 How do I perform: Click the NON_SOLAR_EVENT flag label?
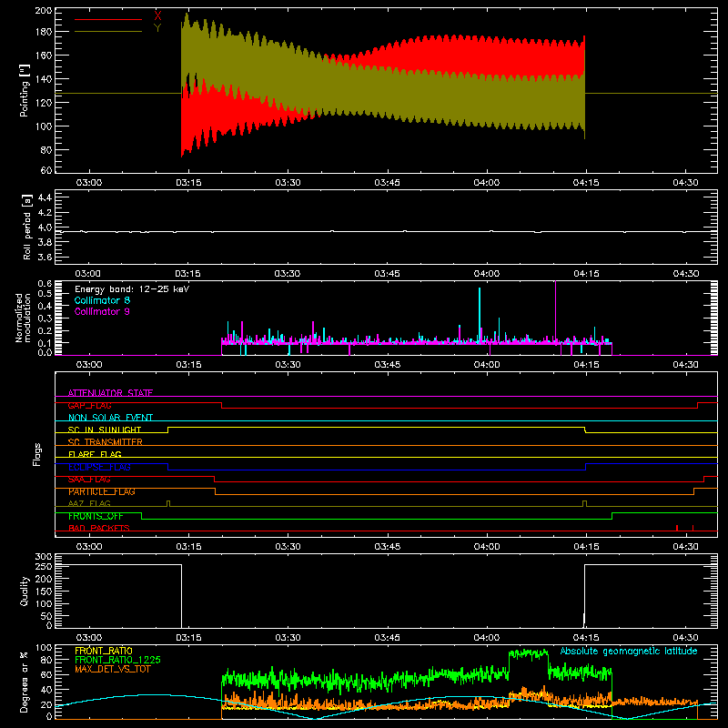point(110,418)
